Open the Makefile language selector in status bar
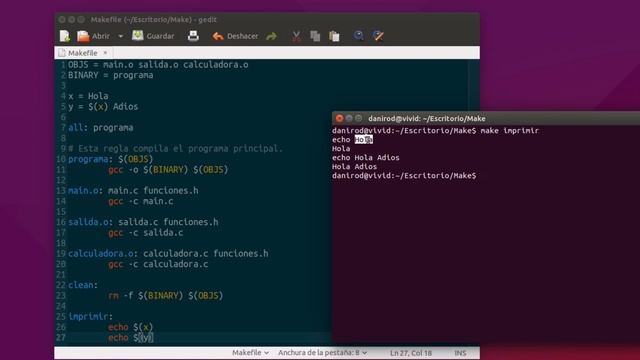640x360 pixels. coord(250,353)
